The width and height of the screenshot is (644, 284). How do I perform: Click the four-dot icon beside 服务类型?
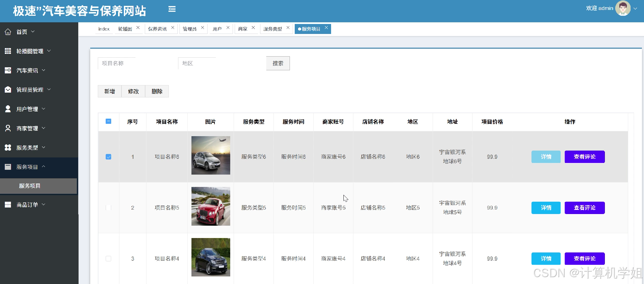[8, 147]
